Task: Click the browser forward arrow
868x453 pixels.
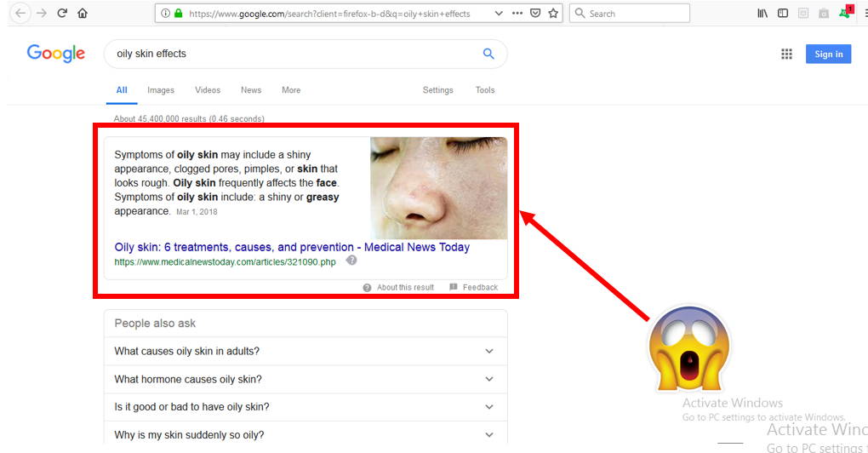Action: click(x=42, y=14)
